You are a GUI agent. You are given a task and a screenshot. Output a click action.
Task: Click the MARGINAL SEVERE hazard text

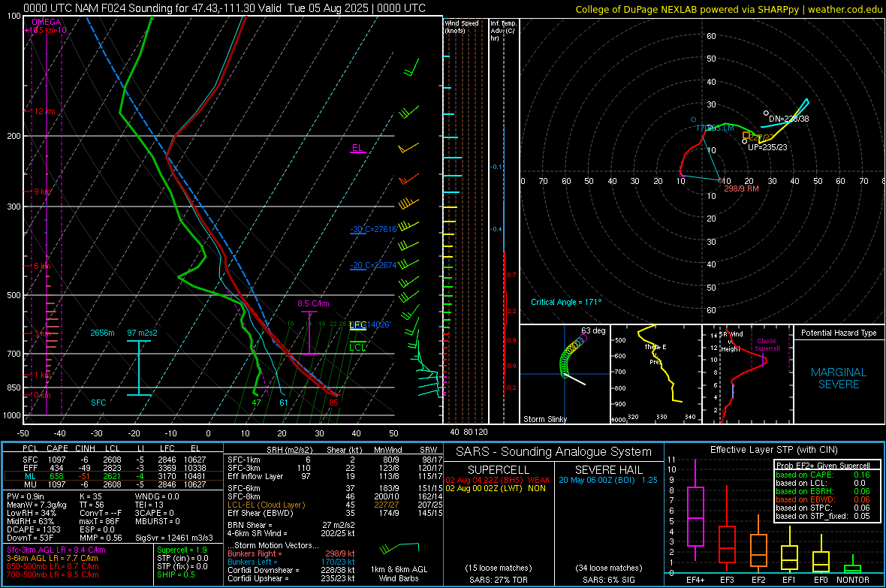tap(839, 378)
